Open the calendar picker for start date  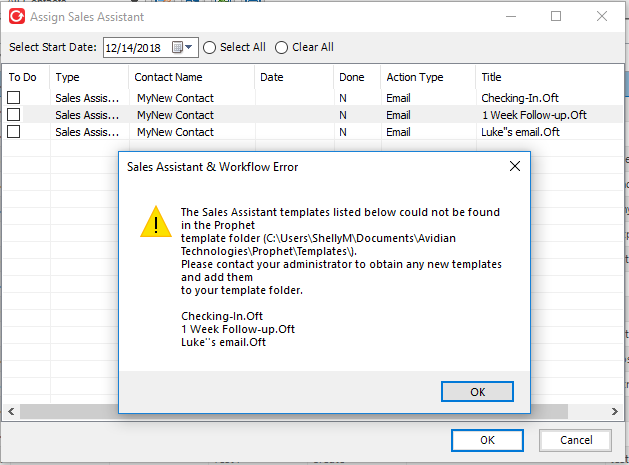(x=182, y=47)
